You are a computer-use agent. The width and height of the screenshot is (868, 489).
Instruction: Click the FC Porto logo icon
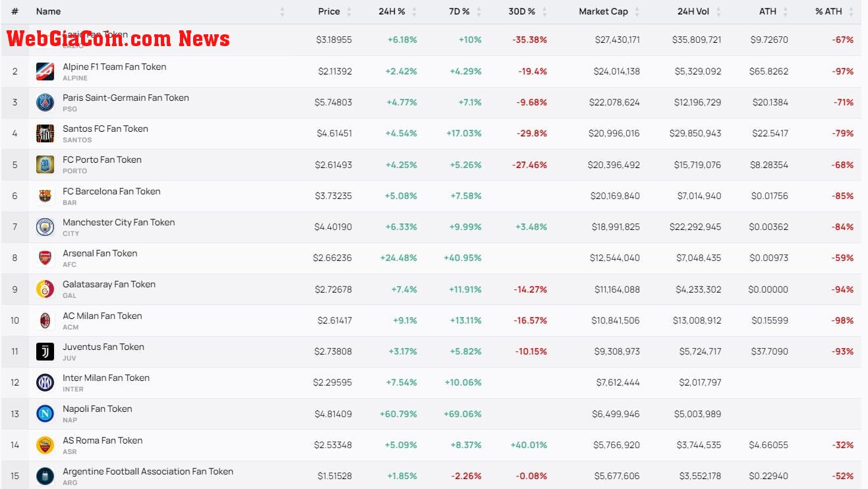(45, 165)
